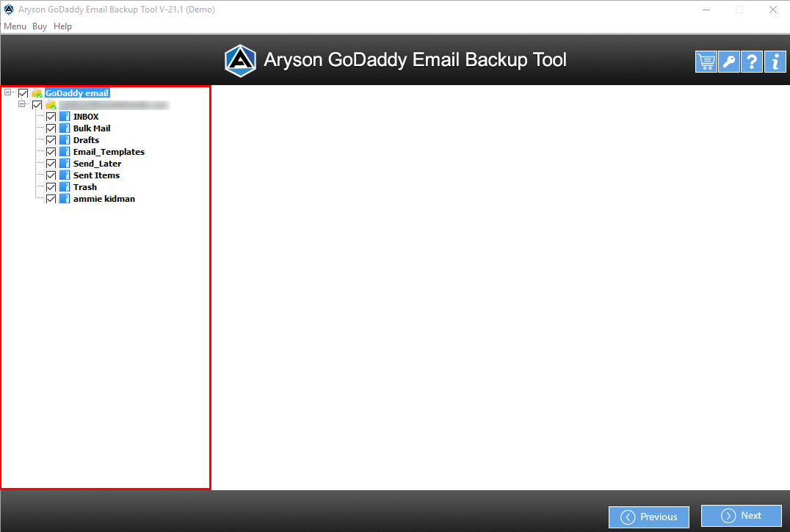Viewport: 790px width, 532px height.
Task: Click the license key activation icon
Action: point(729,62)
